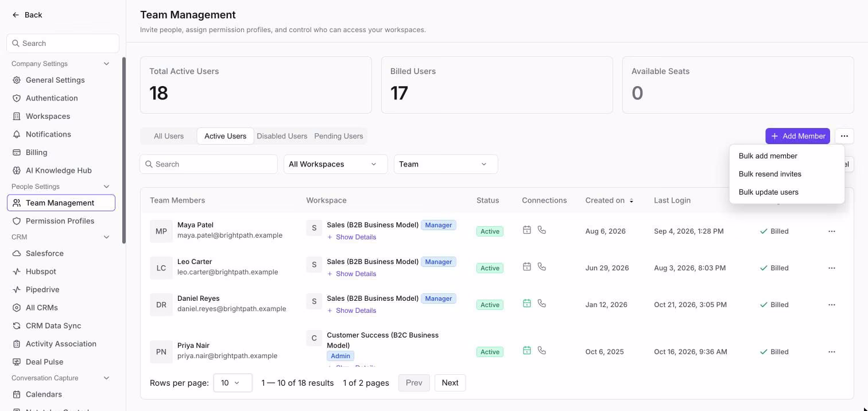Collapse the CRM sidebar section
Screen dimensions: 868x411
(106, 237)
